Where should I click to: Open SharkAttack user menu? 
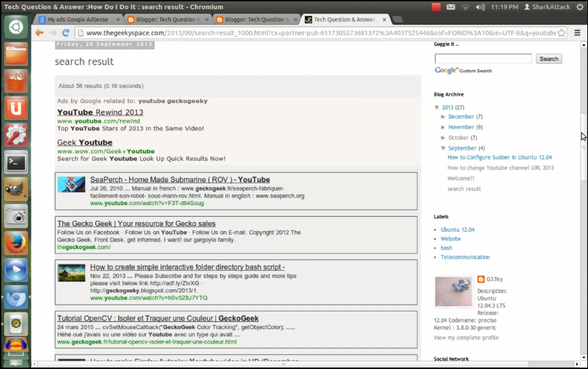coord(547,7)
